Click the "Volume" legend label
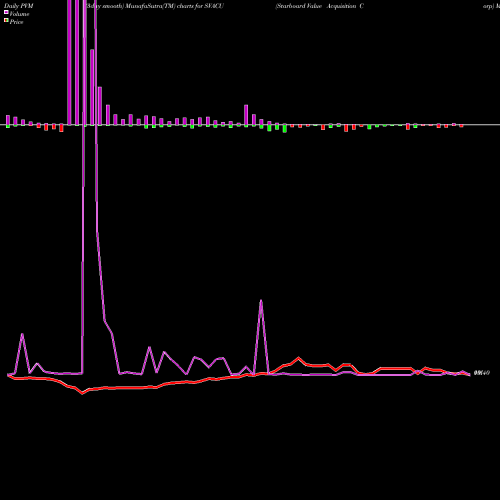500x500 pixels. click(19, 14)
